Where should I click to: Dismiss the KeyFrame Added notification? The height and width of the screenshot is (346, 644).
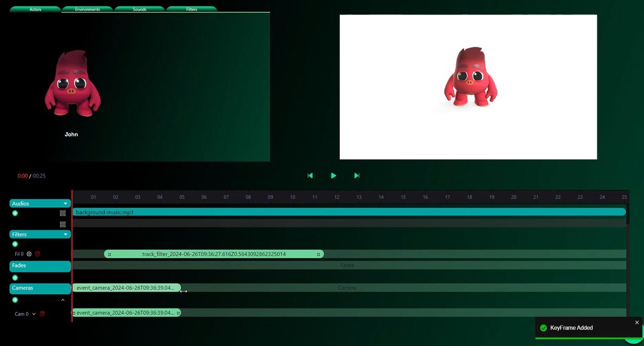click(637, 322)
